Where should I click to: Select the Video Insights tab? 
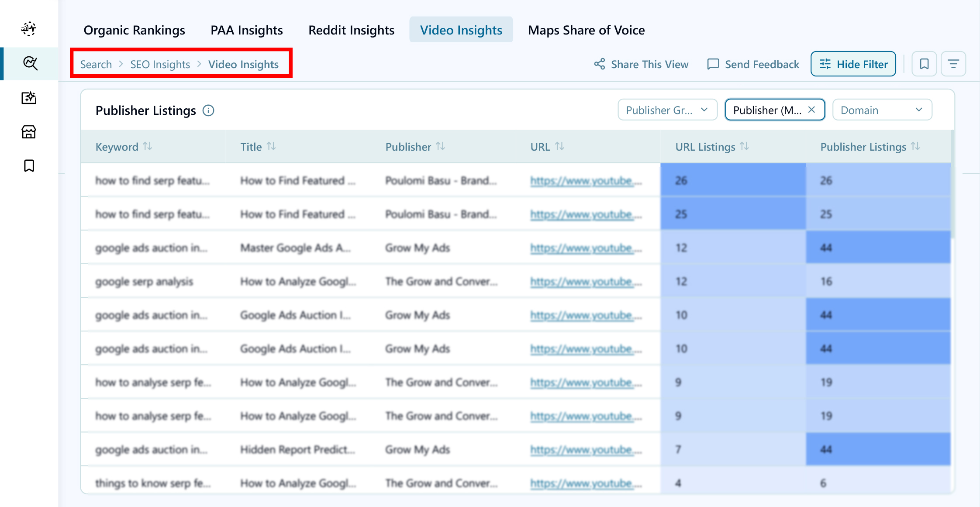pyautogui.click(x=461, y=30)
